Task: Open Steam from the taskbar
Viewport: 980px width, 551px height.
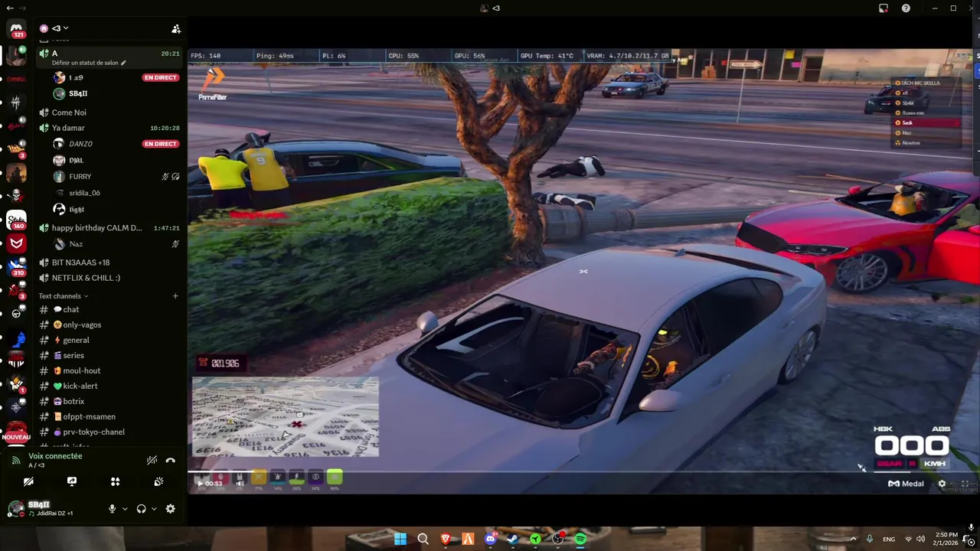Action: [x=513, y=540]
